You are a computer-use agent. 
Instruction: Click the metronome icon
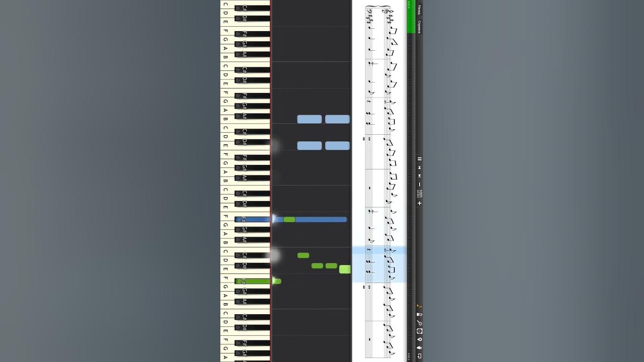tap(420, 314)
